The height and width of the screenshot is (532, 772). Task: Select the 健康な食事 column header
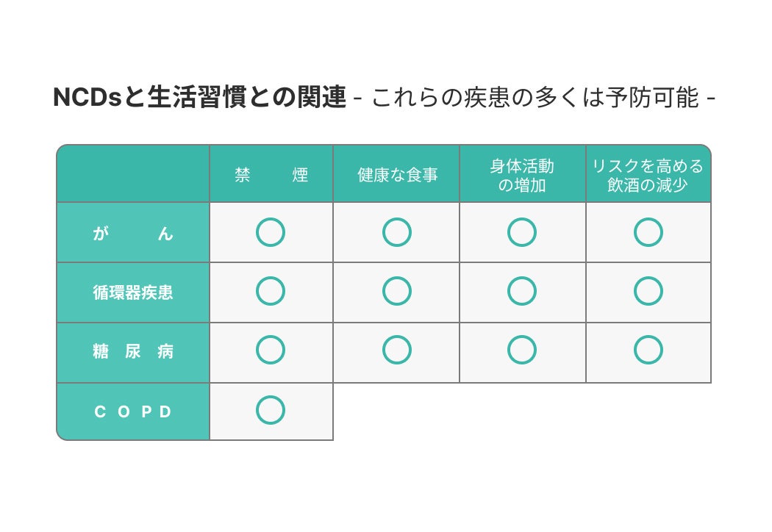coord(397,175)
